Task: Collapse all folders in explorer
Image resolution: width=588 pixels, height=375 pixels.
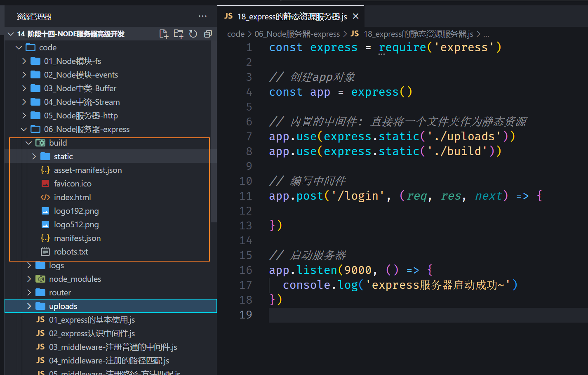Action: [x=208, y=34]
